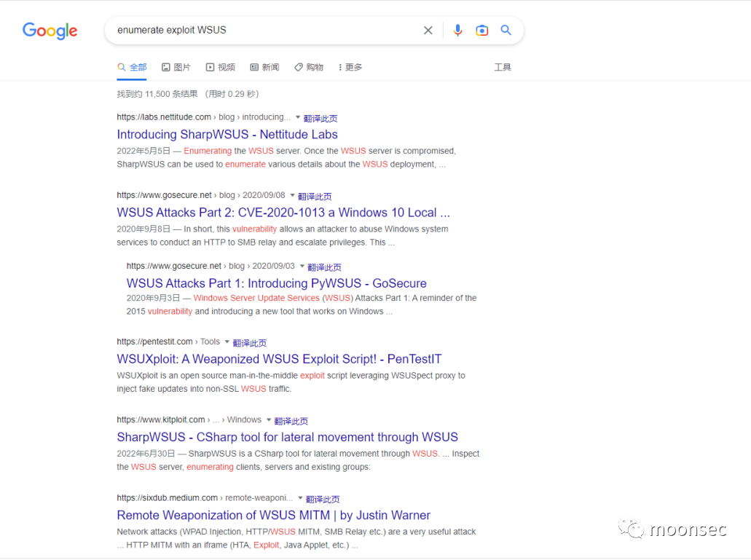Open 'WSUS Attacks Part 1: Introducing PyWSUS' result
The height and width of the screenshot is (560, 751).
click(x=276, y=283)
